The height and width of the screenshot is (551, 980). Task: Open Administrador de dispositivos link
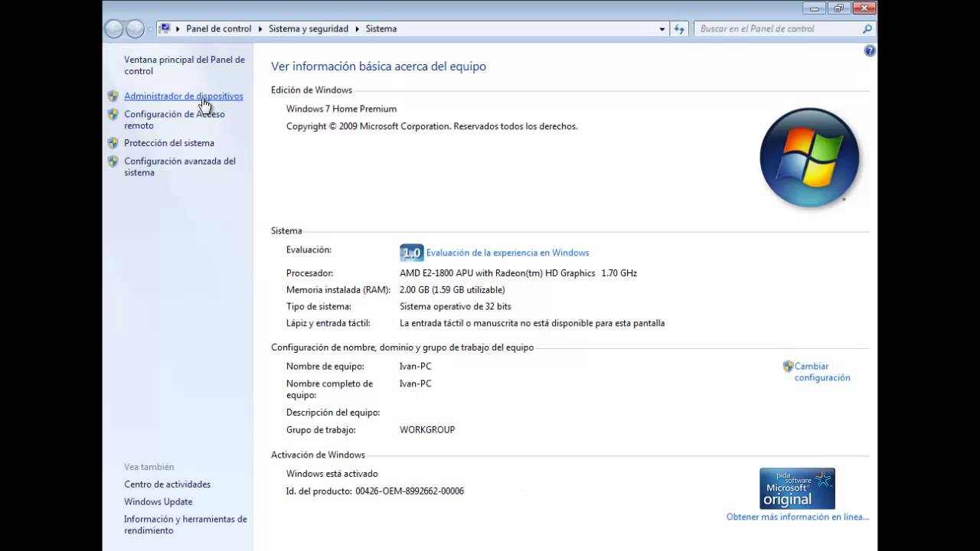pyautogui.click(x=184, y=96)
